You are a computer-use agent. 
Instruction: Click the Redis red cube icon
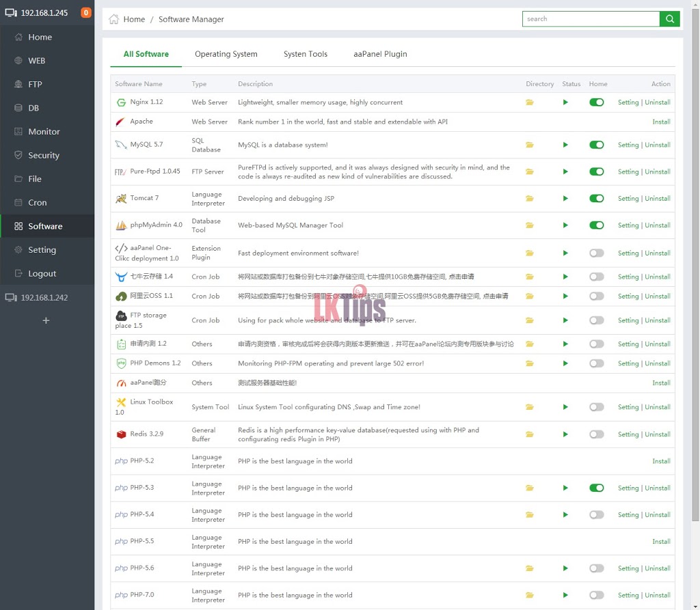click(121, 434)
